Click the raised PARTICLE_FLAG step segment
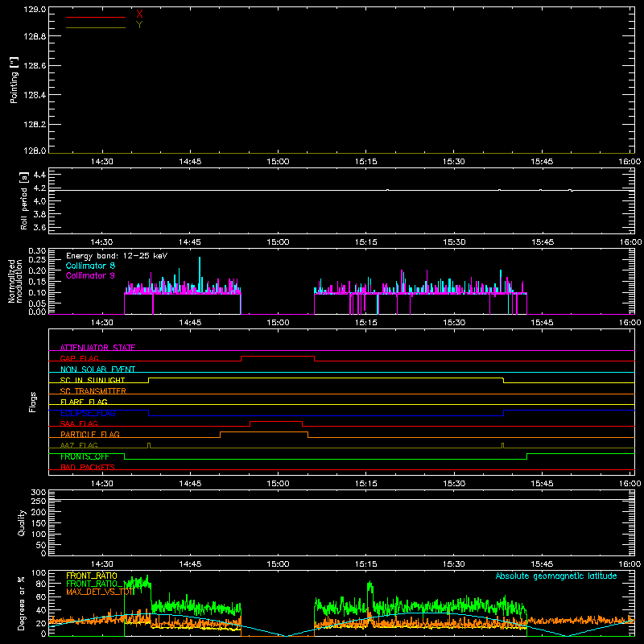The width and height of the screenshot is (644, 644). pyautogui.click(x=264, y=432)
